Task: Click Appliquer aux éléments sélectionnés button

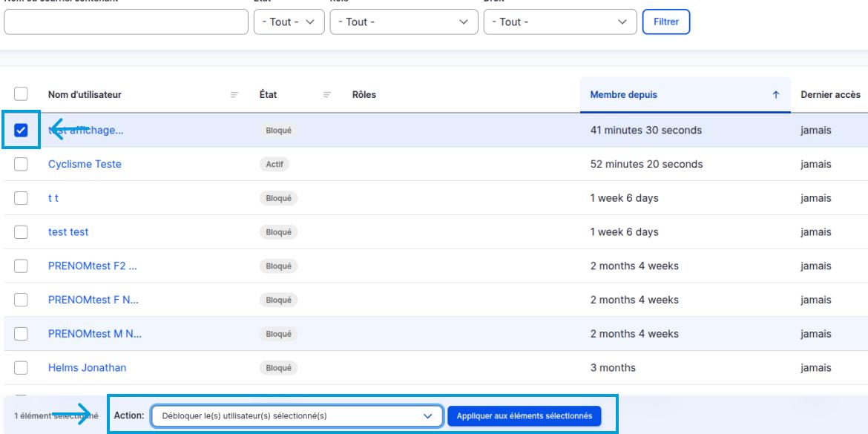Action: [524, 416]
